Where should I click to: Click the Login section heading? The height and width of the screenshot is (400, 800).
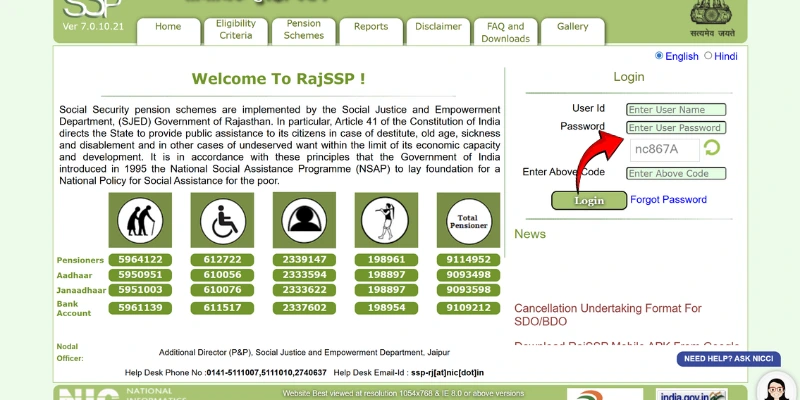pyautogui.click(x=629, y=77)
